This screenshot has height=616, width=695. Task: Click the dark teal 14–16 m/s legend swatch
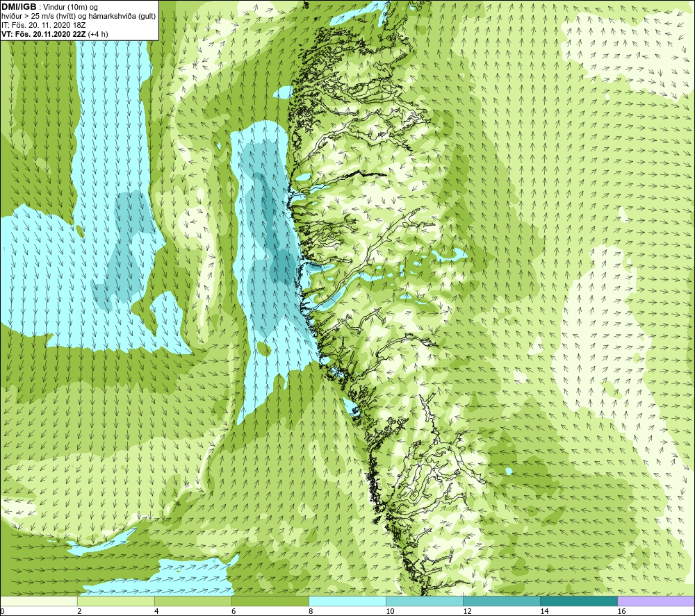pyautogui.click(x=579, y=601)
